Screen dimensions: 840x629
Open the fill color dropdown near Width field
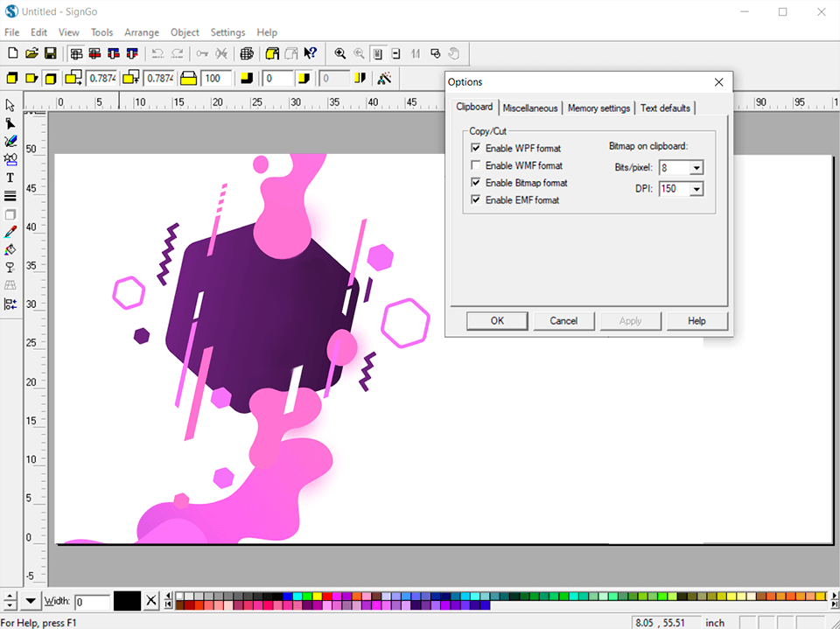[x=31, y=601]
